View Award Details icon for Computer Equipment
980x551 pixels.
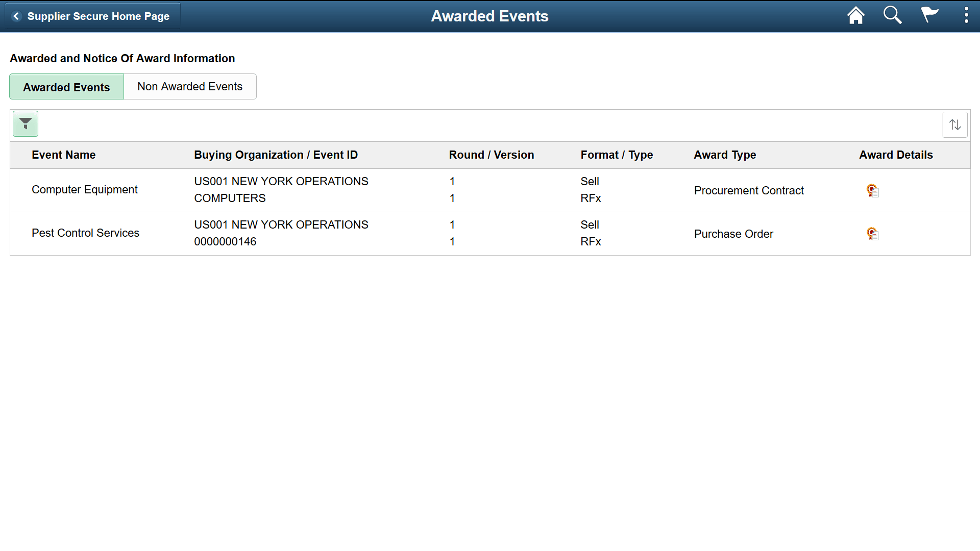pyautogui.click(x=872, y=190)
